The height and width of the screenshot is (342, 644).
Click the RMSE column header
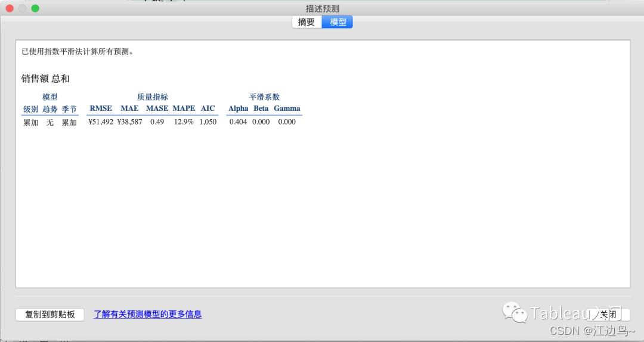(x=101, y=108)
